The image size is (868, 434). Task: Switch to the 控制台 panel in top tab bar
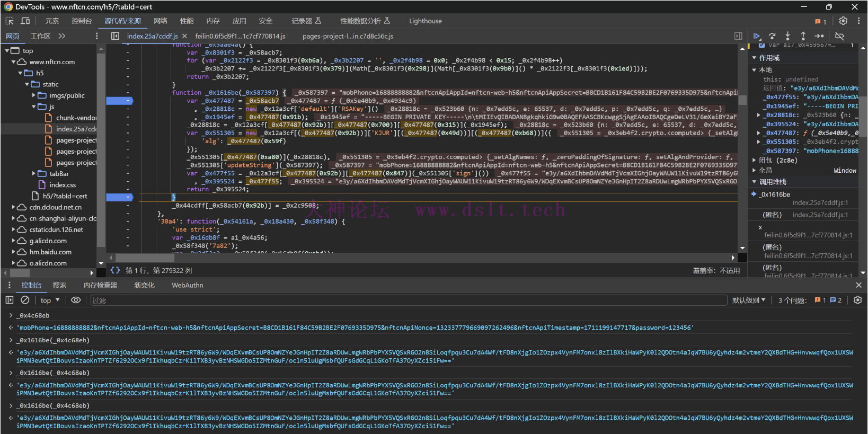pos(82,21)
